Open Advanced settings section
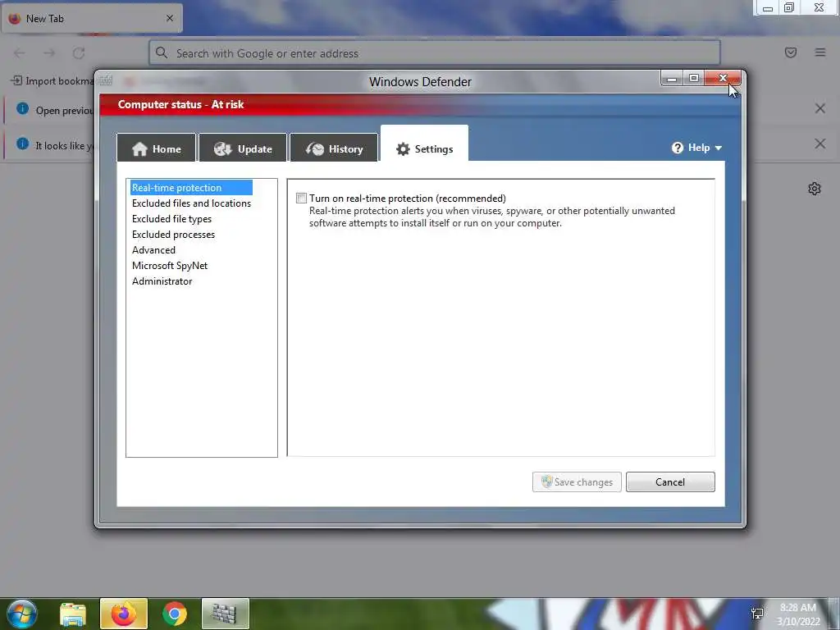 [153, 249]
